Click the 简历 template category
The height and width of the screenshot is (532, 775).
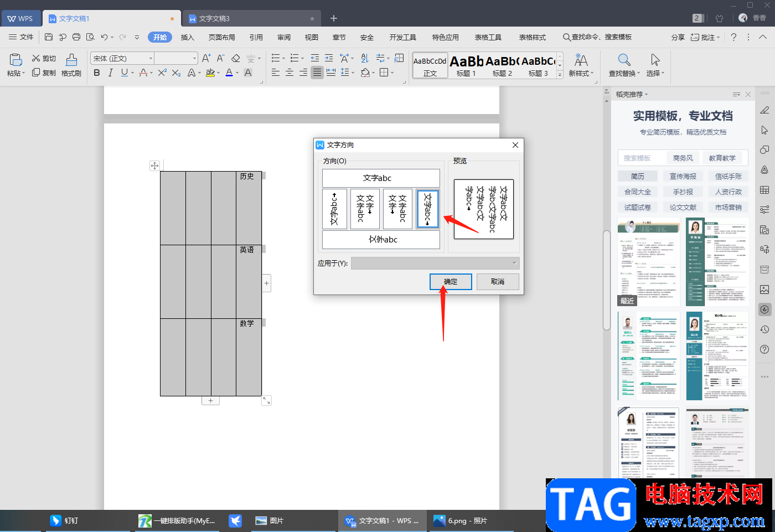tap(638, 176)
